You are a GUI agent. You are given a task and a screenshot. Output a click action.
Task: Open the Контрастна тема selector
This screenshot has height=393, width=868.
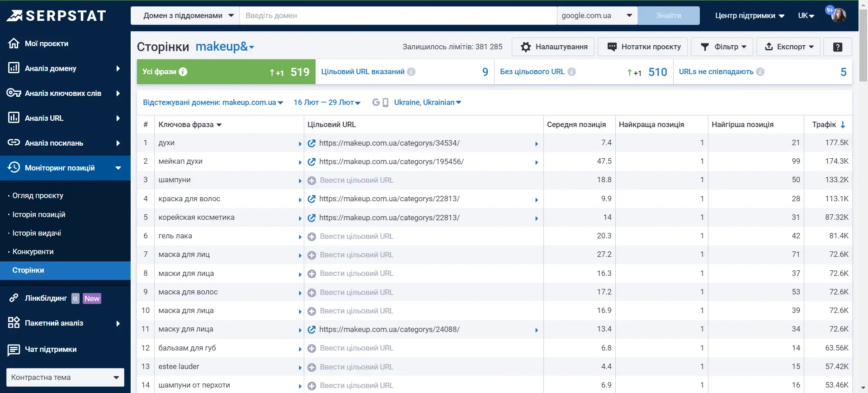click(x=65, y=377)
